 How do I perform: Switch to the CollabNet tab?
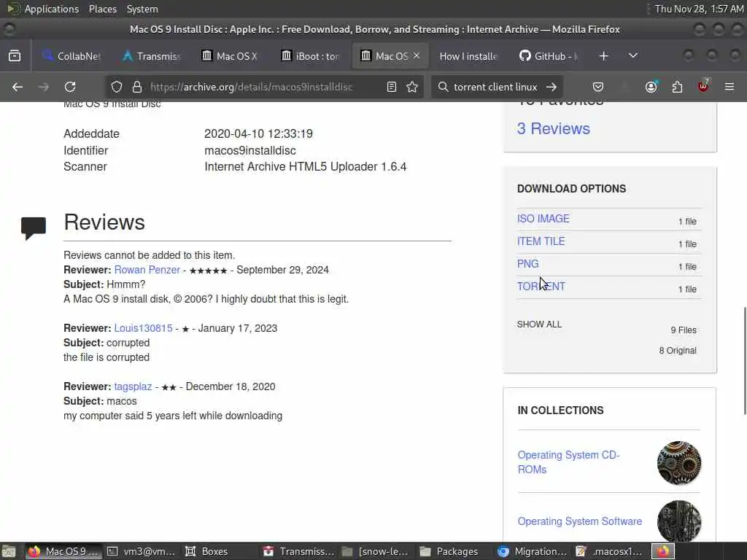(71, 55)
